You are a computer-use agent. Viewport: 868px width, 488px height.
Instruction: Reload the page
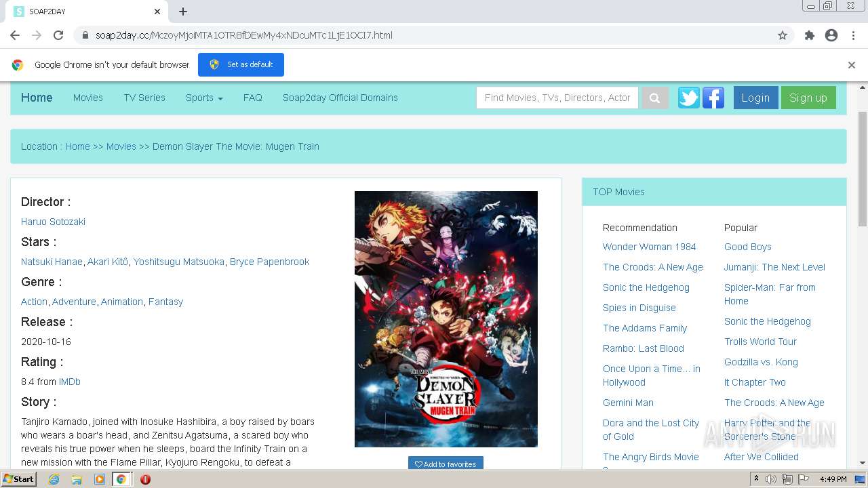coord(58,35)
